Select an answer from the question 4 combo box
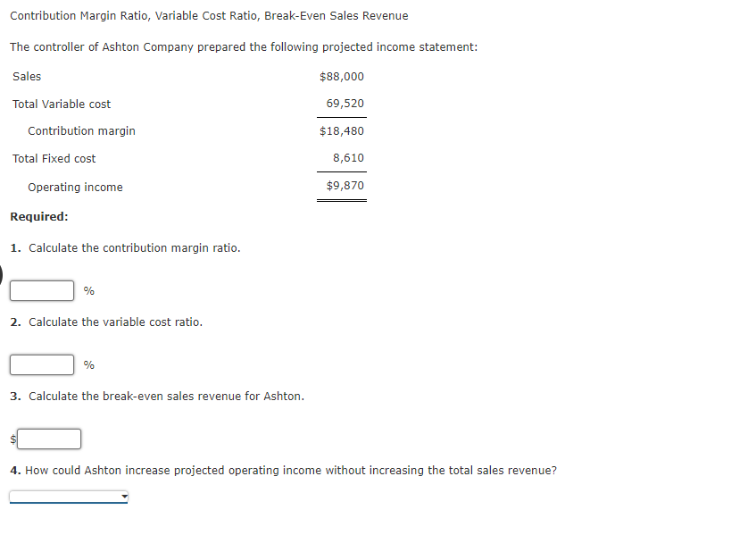This screenshot has width=756, height=535. click(69, 496)
